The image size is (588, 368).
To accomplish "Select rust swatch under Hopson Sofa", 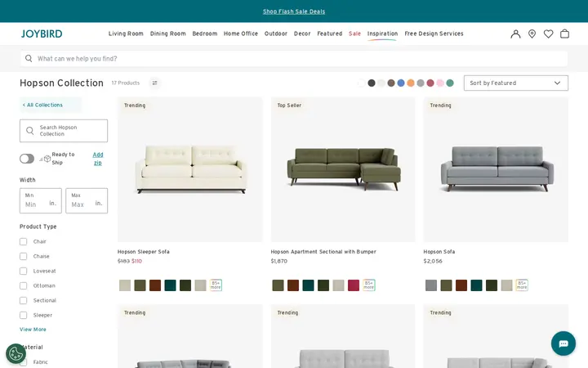I will (461, 285).
